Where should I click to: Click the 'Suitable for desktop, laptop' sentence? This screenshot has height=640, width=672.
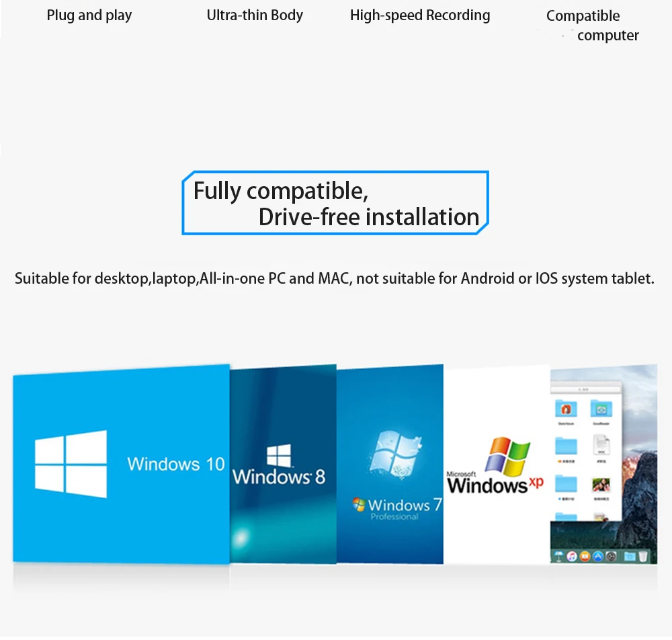click(x=334, y=278)
